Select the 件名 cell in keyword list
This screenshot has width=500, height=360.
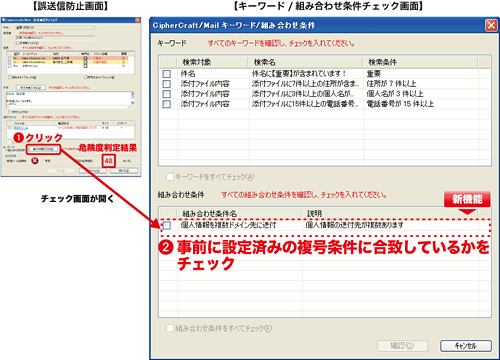point(188,74)
